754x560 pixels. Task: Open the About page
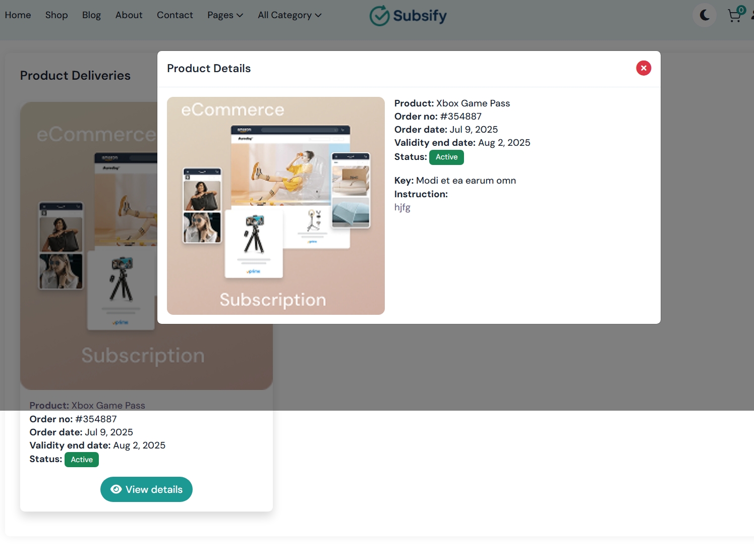click(x=129, y=15)
